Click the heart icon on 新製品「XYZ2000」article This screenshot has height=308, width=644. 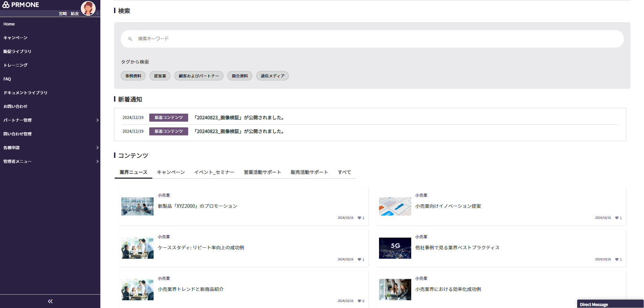tap(359, 218)
